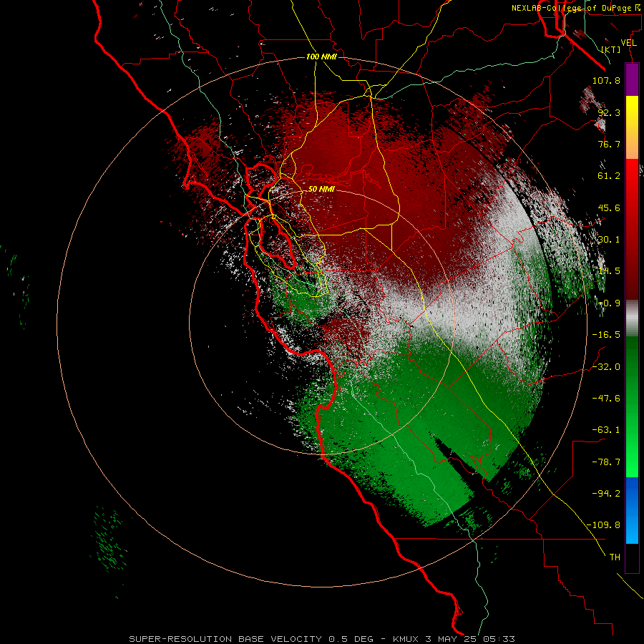
Task: Select the 30.1 velocity scale value
Action: click(x=609, y=240)
